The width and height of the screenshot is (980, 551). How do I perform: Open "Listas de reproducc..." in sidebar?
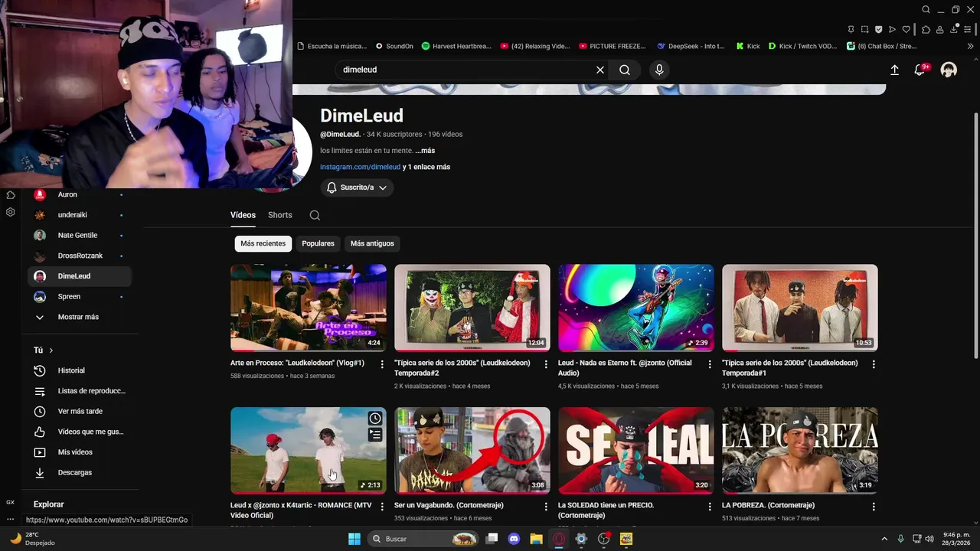coord(80,391)
